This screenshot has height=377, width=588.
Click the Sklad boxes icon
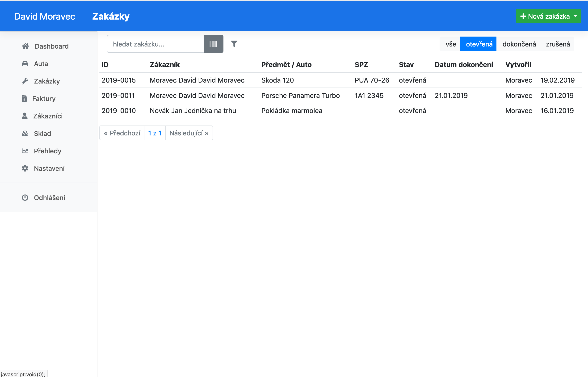tap(25, 134)
